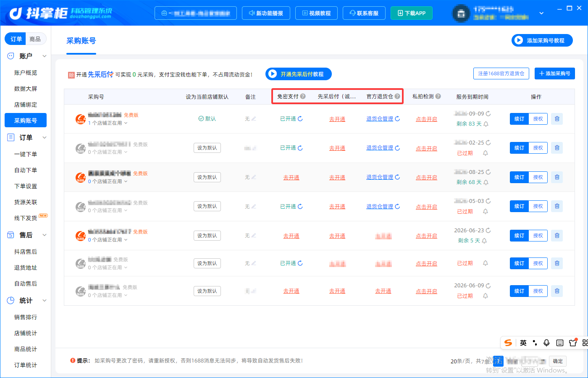Open 线下发货 in sidebar
The height and width of the screenshot is (378, 588).
tap(26, 218)
